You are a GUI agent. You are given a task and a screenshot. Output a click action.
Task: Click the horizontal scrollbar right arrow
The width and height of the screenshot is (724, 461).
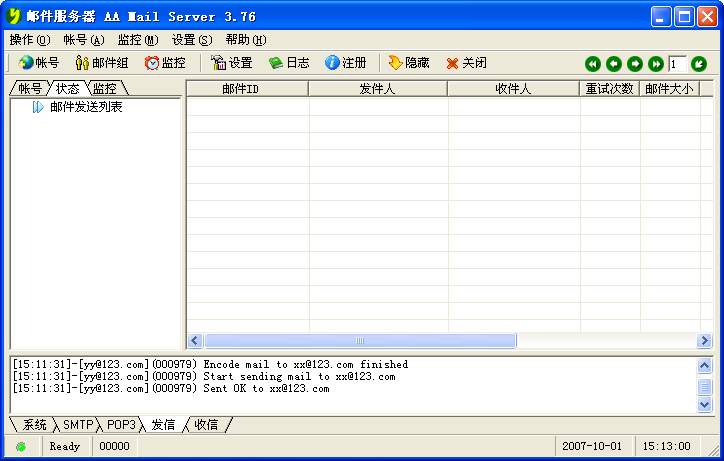tap(704, 341)
